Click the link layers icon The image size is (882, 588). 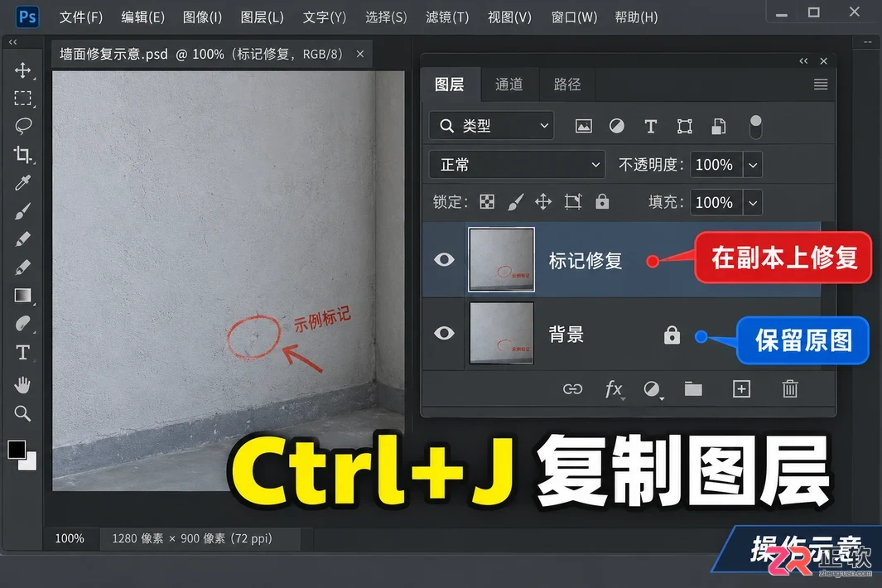click(572, 388)
